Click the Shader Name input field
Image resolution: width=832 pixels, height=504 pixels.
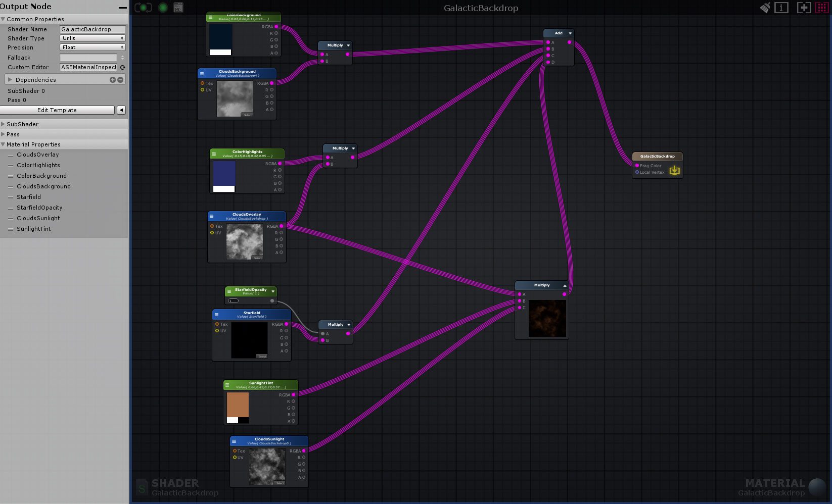pyautogui.click(x=93, y=29)
